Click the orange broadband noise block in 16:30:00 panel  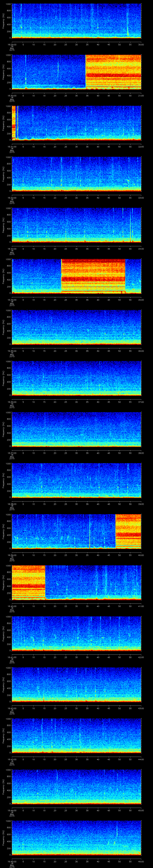tap(113, 72)
